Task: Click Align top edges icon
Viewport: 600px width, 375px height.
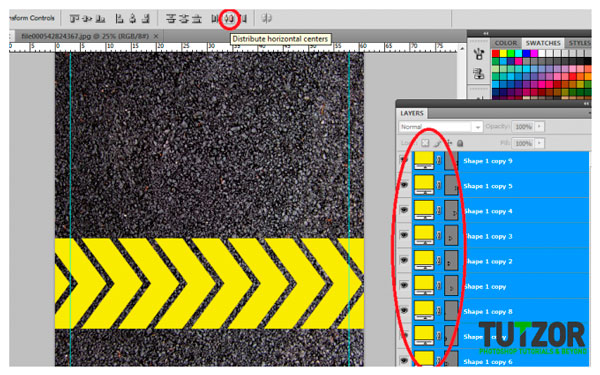Action: click(74, 18)
